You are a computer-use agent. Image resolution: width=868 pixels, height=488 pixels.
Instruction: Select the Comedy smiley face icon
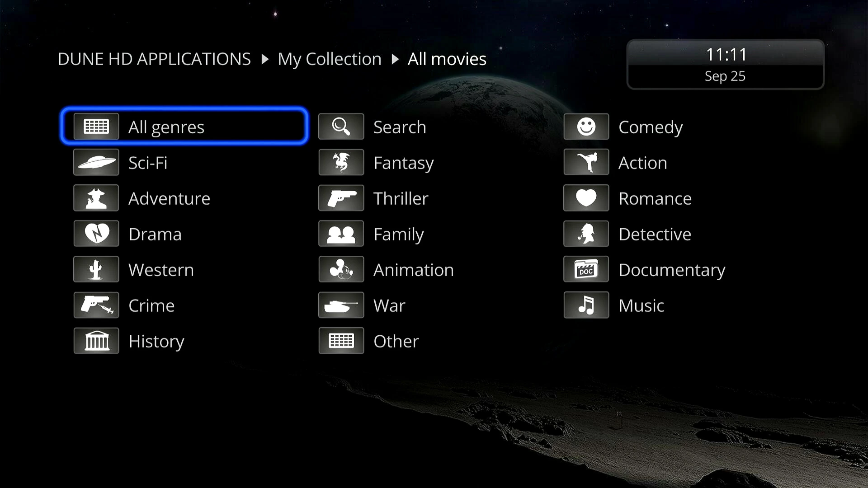(x=586, y=127)
